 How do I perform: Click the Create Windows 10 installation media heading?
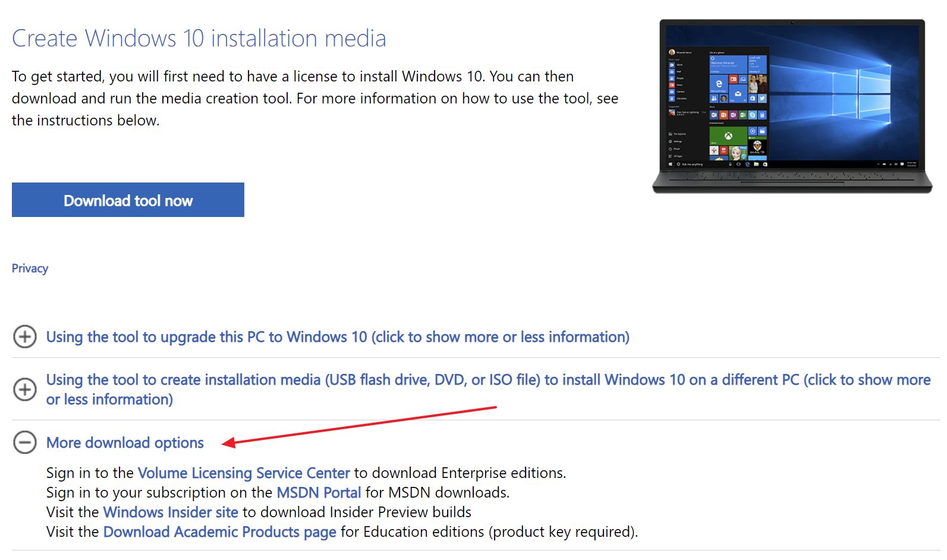tap(199, 37)
